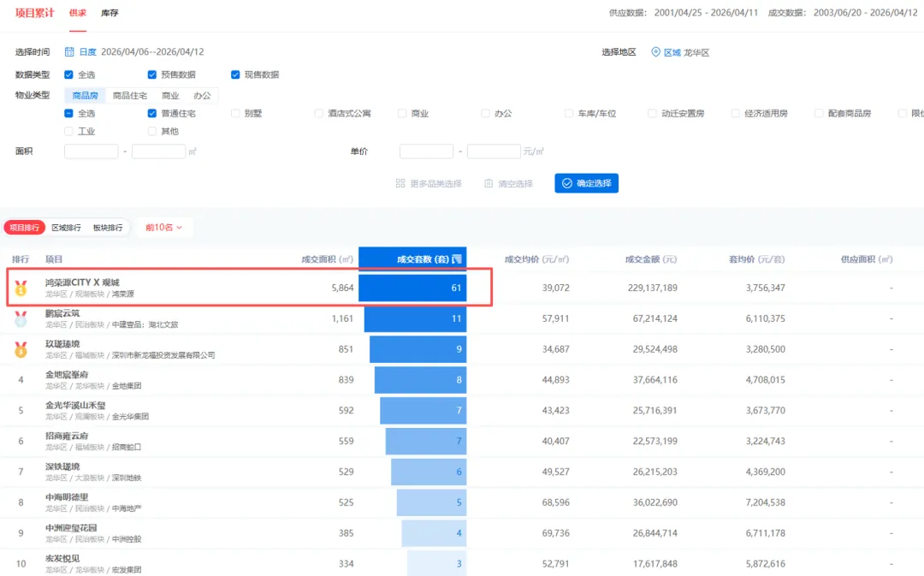924x576 pixels.
Task: Sort by 套均价 column header
Action: (x=756, y=259)
